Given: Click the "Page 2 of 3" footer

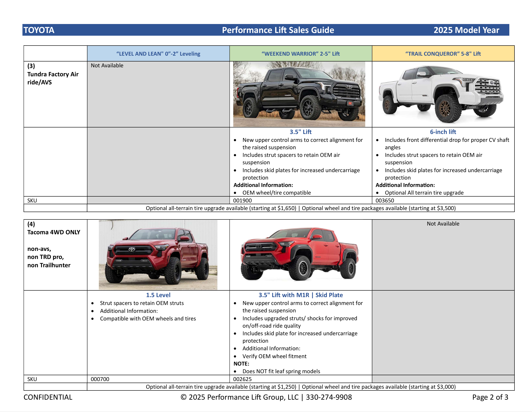Looking at the screenshot, I should (490, 397).
